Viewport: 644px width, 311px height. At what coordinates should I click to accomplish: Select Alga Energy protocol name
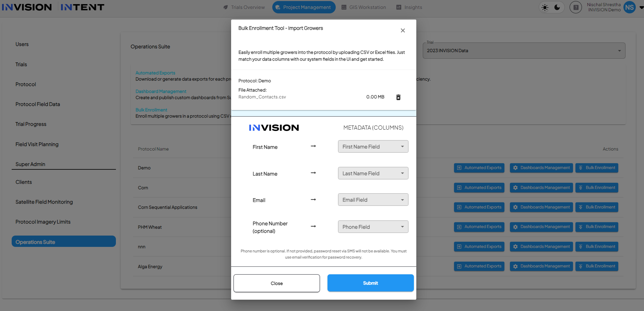(150, 267)
